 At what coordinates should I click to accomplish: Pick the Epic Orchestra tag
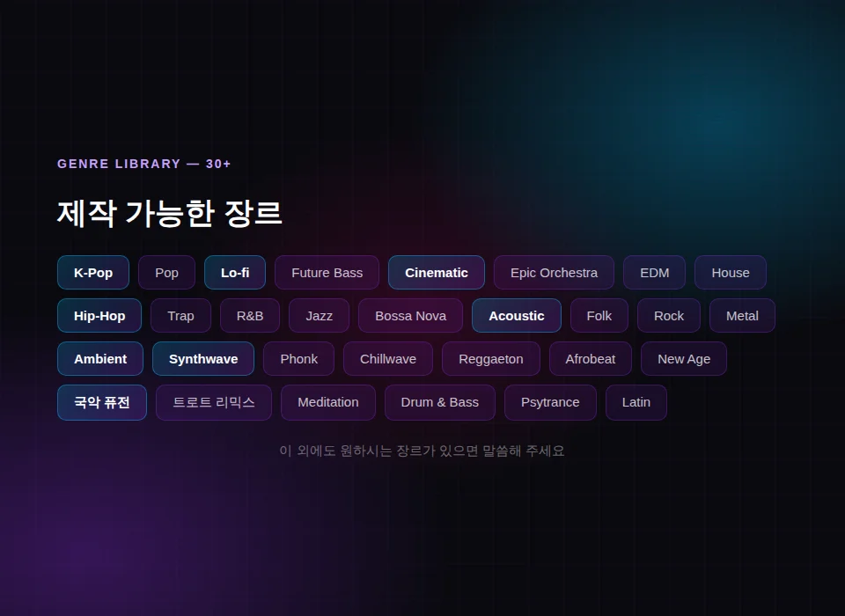coord(554,273)
